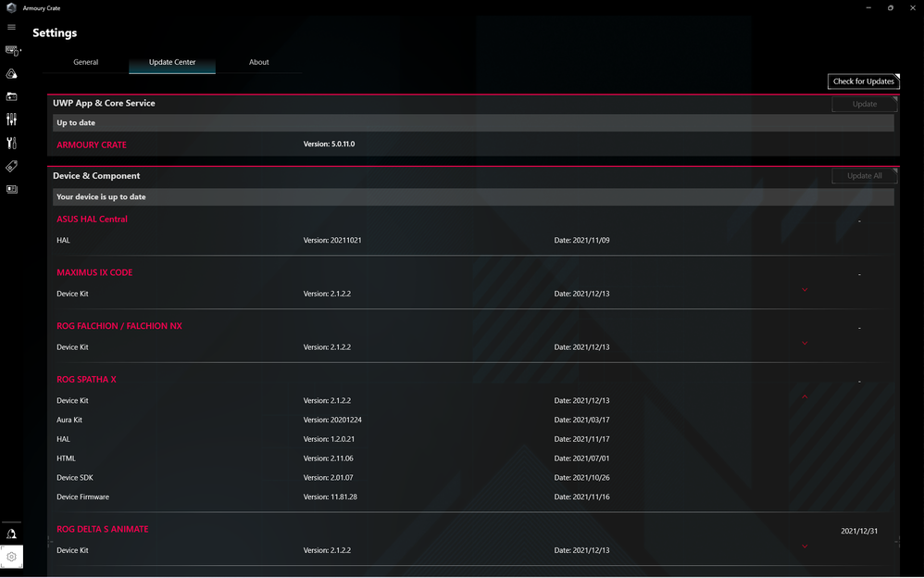Click the Update button for UWP App
The width and height of the screenshot is (924, 578).
point(865,104)
